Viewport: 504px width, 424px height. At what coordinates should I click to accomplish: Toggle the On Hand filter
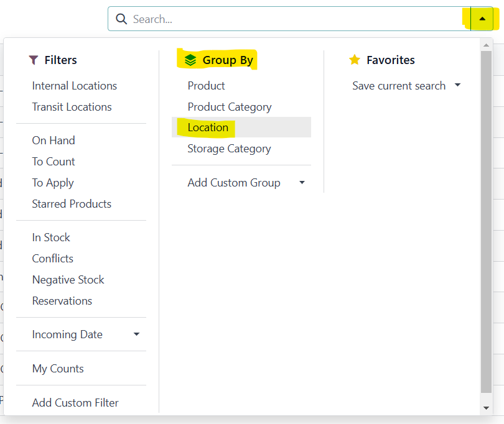[54, 141]
